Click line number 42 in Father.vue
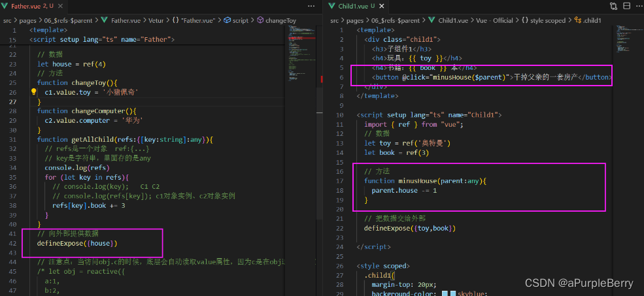644x296 pixels. [12, 243]
